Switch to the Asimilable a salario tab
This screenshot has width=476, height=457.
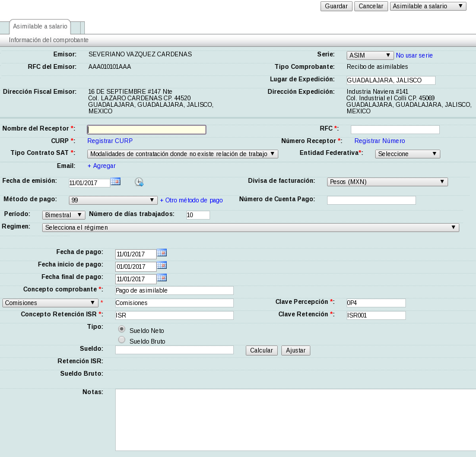40,27
